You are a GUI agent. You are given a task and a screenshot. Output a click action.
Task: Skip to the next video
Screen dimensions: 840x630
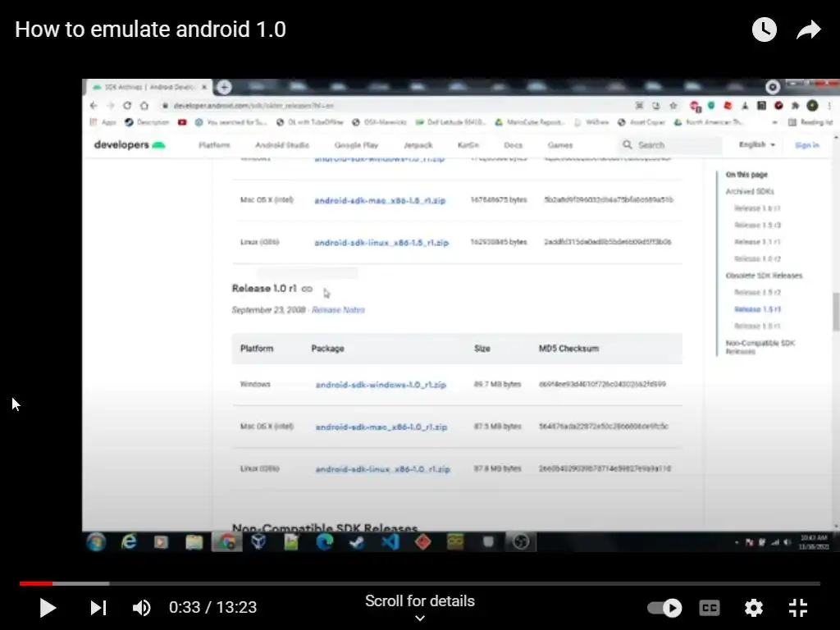(x=98, y=608)
